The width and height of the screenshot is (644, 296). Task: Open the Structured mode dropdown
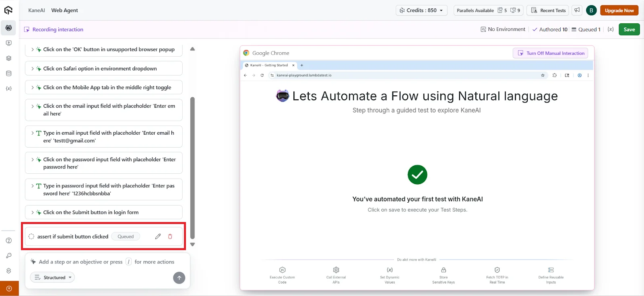point(53,277)
